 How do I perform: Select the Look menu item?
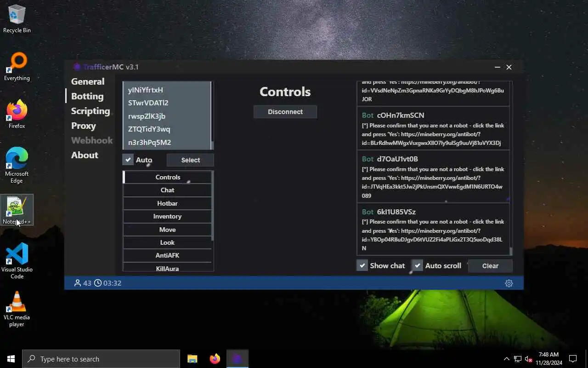coord(167,242)
